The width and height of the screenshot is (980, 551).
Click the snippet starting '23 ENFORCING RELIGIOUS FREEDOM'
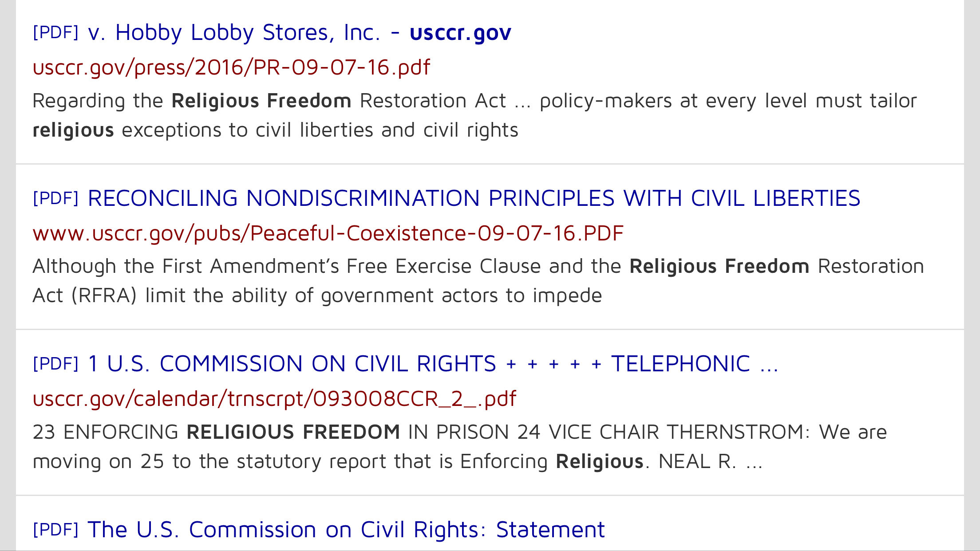[460, 447]
